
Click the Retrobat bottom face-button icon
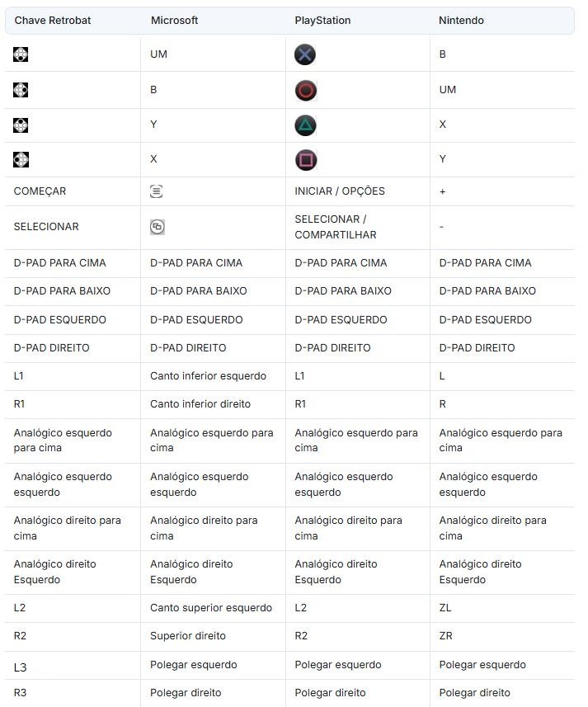click(x=21, y=54)
